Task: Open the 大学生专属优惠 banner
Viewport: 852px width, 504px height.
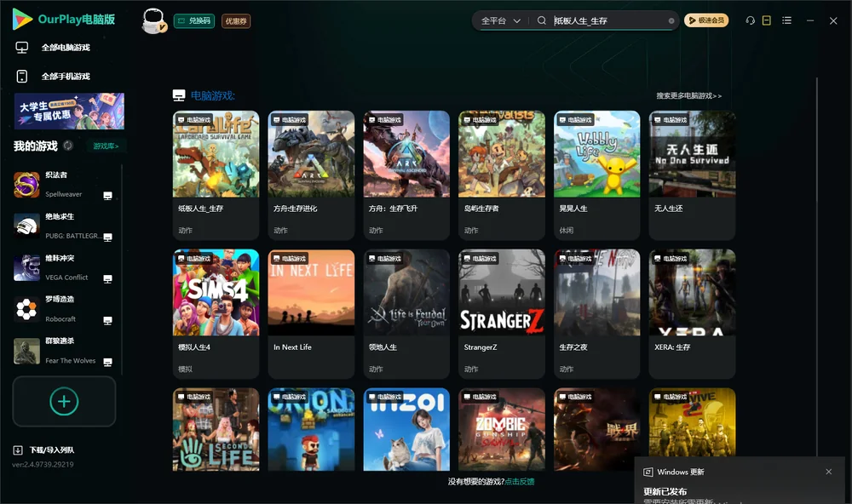Action: pyautogui.click(x=69, y=111)
